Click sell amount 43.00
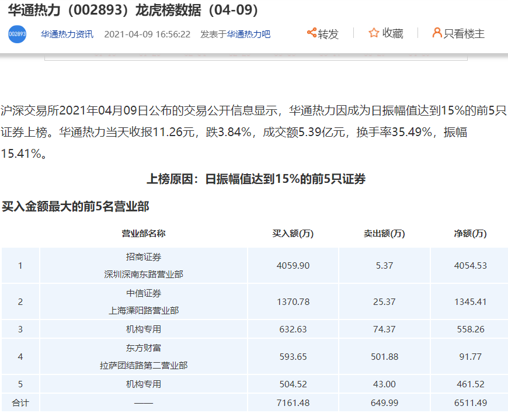The height and width of the screenshot is (420, 508). click(x=385, y=384)
